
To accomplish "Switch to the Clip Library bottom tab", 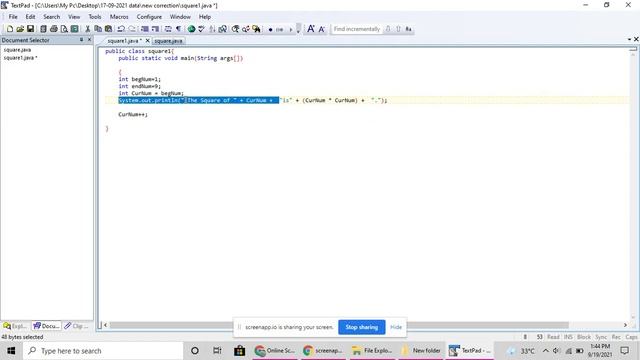I will click(77, 326).
